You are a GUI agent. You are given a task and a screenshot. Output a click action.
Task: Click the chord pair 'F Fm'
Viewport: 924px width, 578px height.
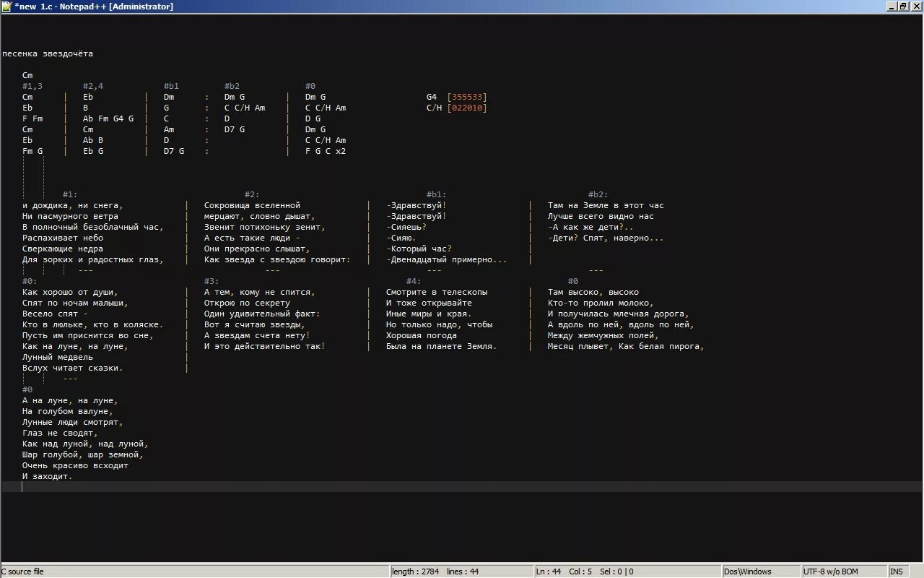tap(32, 118)
